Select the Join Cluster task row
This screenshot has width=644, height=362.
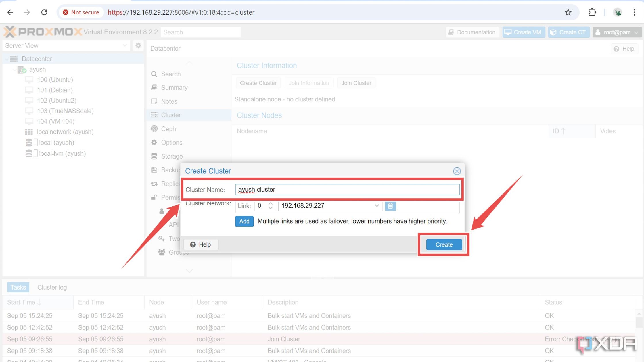[319, 339]
